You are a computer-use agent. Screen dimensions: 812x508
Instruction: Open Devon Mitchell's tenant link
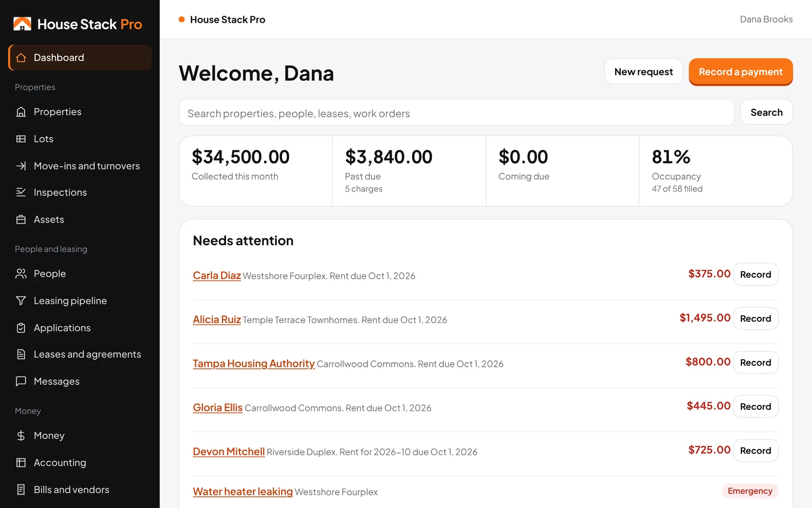click(x=229, y=452)
